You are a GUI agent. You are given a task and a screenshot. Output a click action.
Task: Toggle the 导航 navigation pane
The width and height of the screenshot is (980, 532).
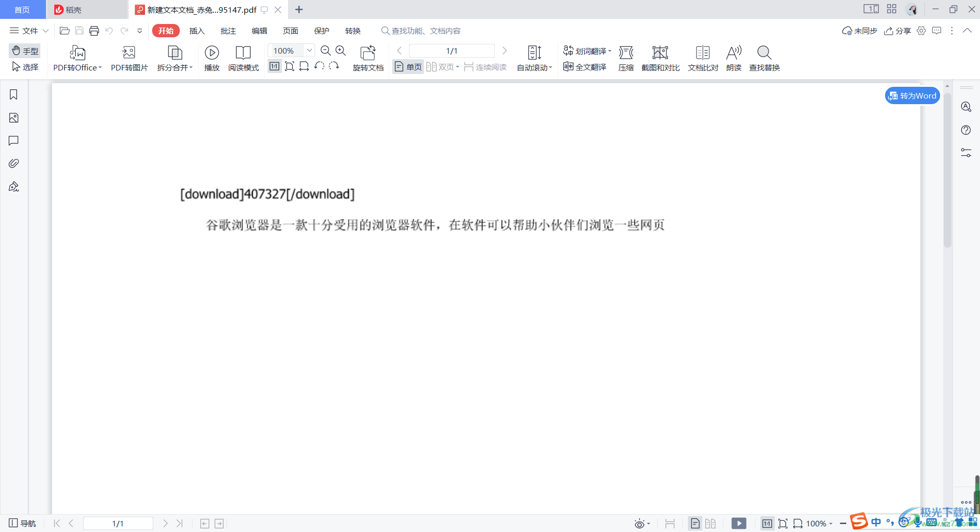click(22, 523)
